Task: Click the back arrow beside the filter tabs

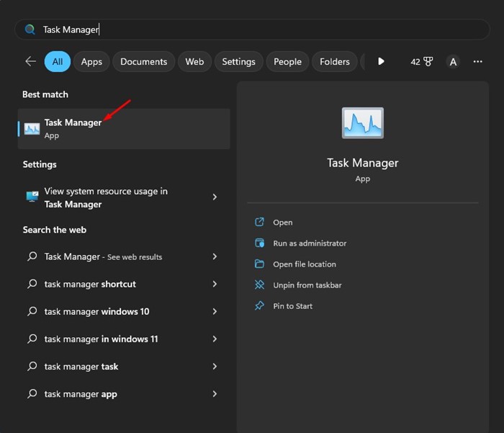Action: 30,62
